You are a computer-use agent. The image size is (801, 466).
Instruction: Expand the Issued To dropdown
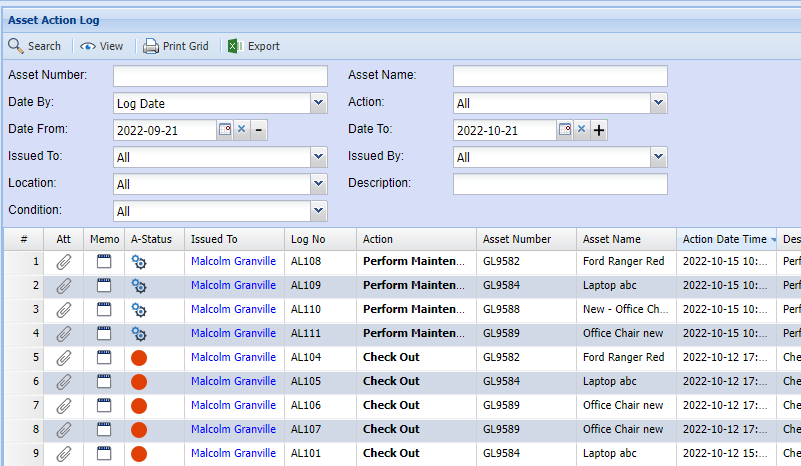tap(318, 157)
